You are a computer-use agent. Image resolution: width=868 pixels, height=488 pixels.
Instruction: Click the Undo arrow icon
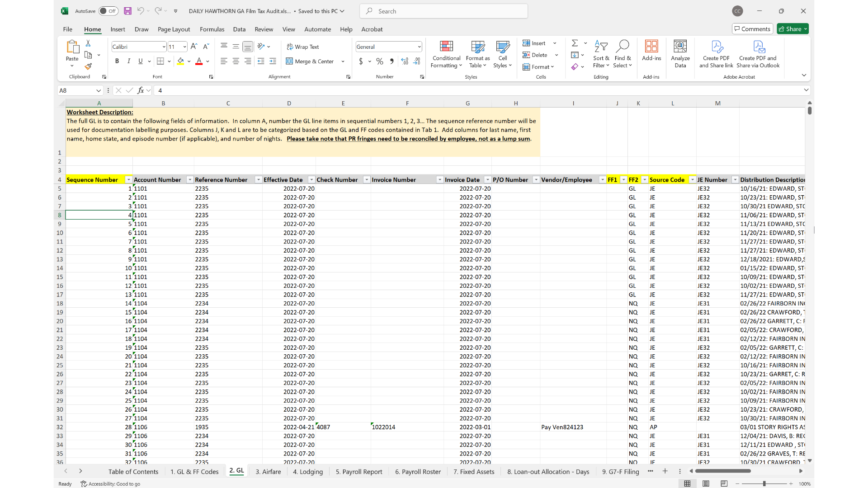[x=141, y=11]
